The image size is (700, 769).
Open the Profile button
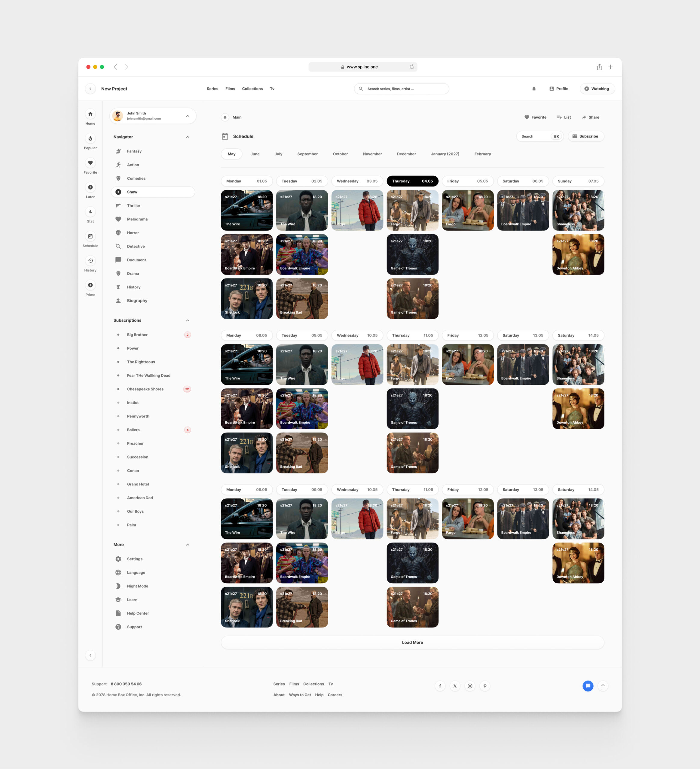click(559, 89)
